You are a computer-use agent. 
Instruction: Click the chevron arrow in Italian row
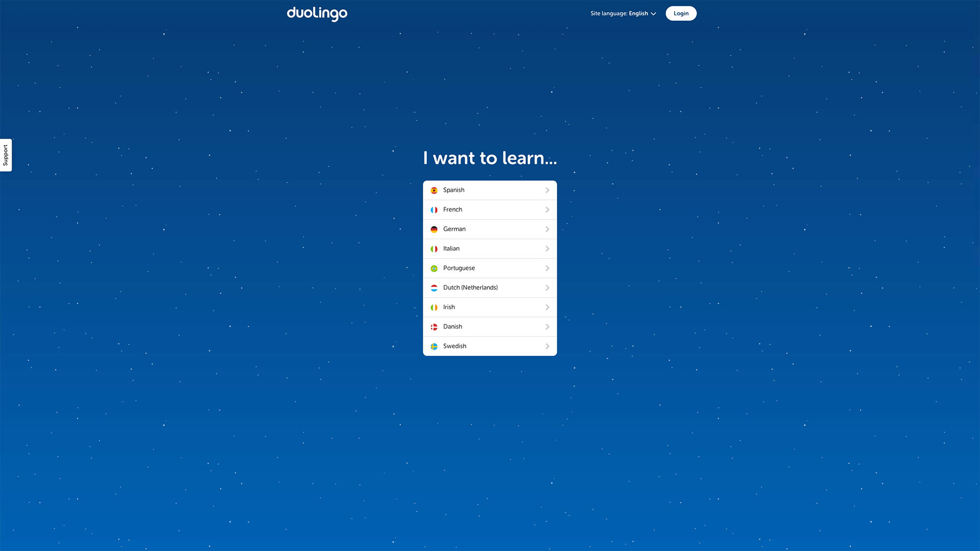tap(547, 249)
